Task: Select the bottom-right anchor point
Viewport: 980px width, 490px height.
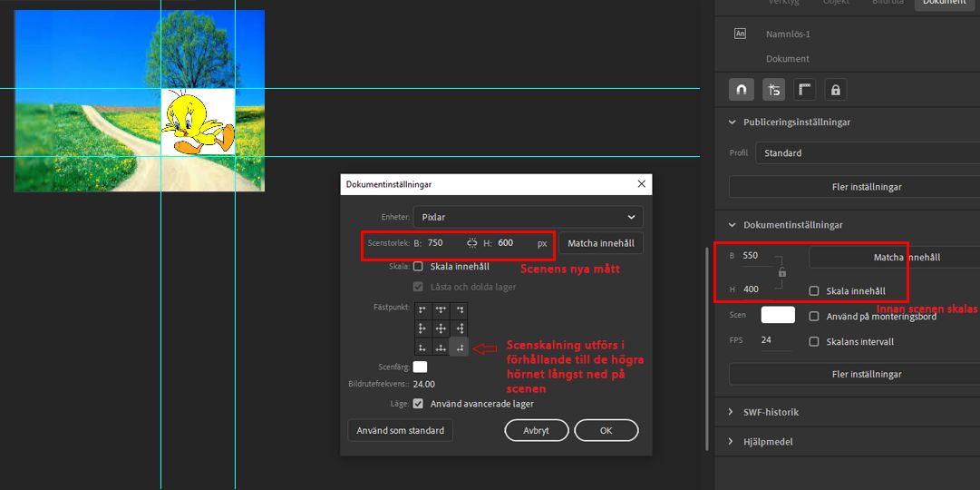Action: (x=459, y=347)
